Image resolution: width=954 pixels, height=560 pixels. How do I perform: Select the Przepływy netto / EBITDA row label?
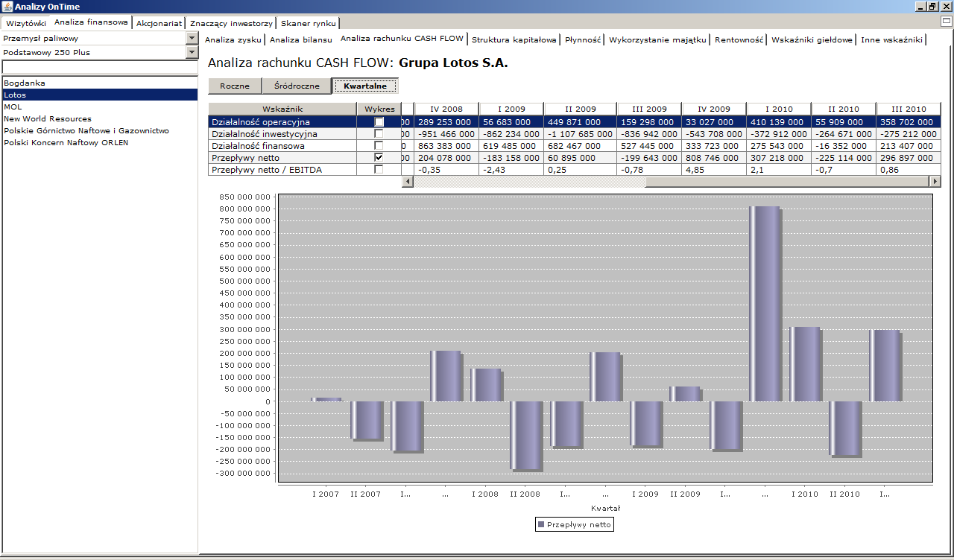point(282,169)
